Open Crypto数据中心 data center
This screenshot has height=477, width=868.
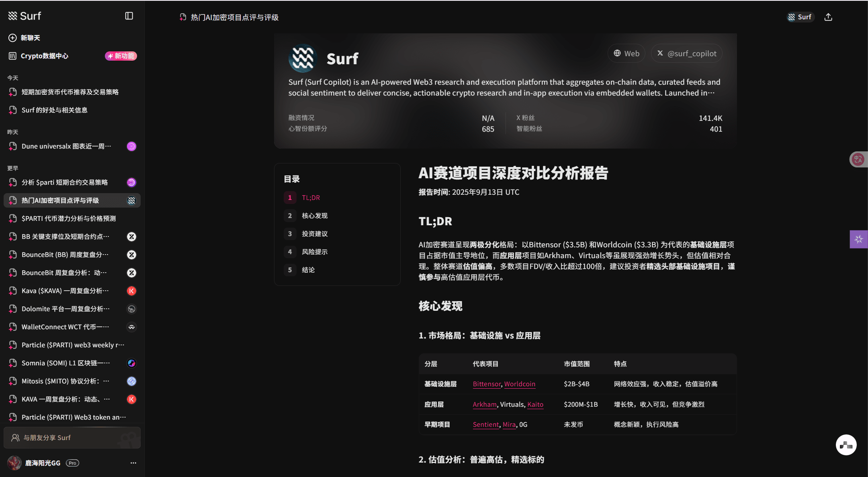coord(44,56)
